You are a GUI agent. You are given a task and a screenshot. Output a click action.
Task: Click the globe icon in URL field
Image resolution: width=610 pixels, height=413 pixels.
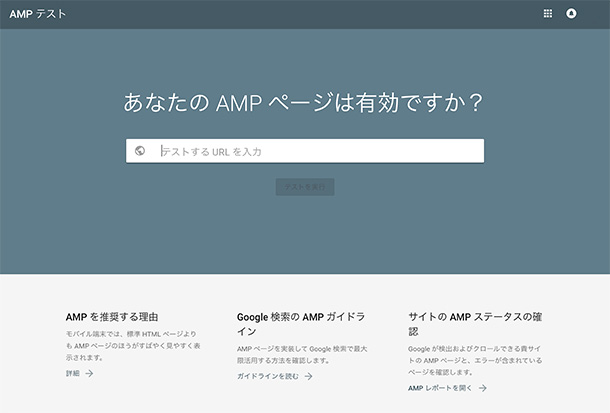point(140,151)
